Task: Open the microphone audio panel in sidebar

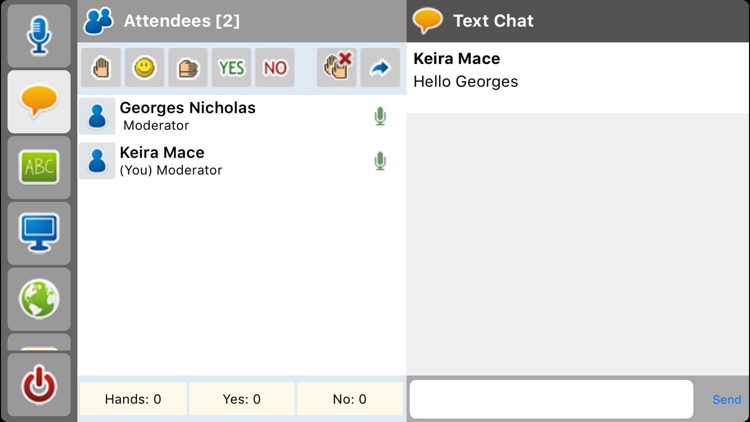Action: 39,35
